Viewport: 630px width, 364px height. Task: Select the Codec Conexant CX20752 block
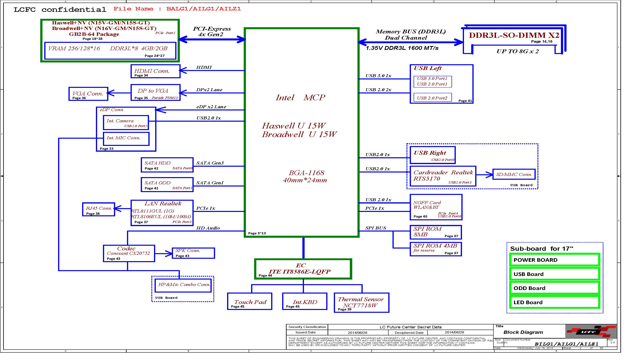tap(129, 253)
